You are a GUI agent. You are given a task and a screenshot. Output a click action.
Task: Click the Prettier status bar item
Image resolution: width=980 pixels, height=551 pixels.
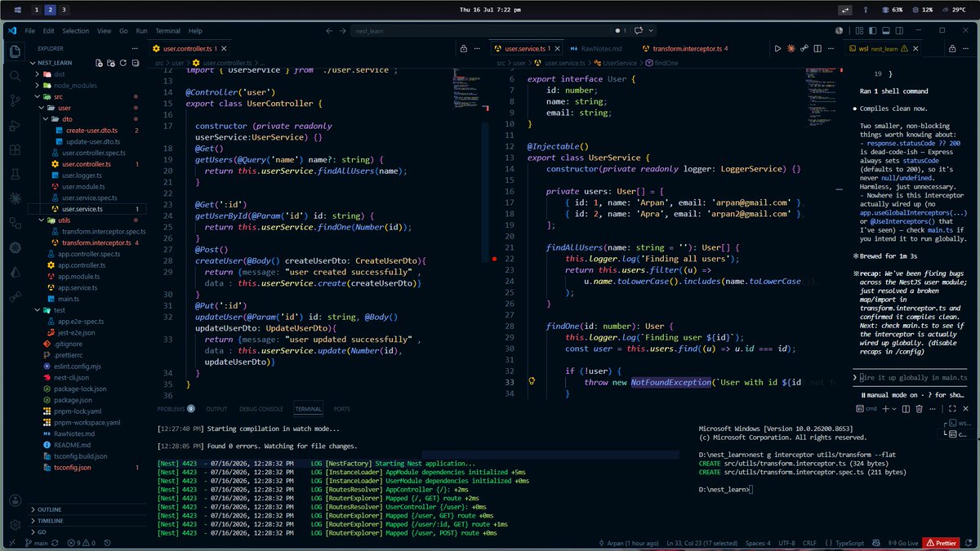point(941,542)
